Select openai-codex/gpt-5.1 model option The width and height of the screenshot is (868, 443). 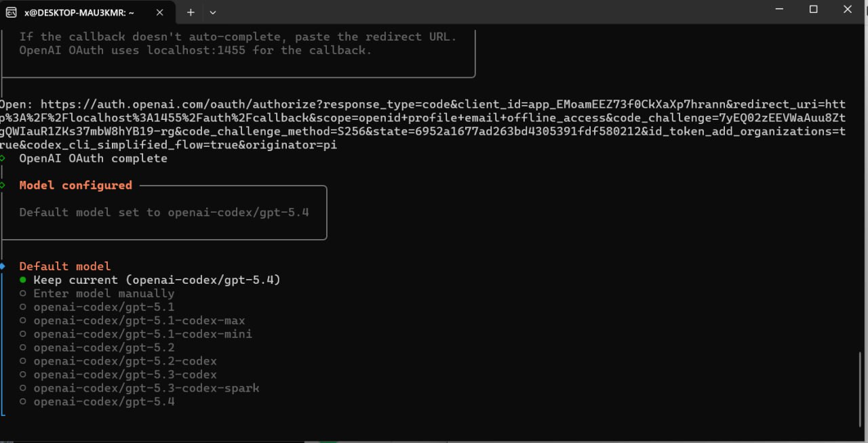pos(104,307)
